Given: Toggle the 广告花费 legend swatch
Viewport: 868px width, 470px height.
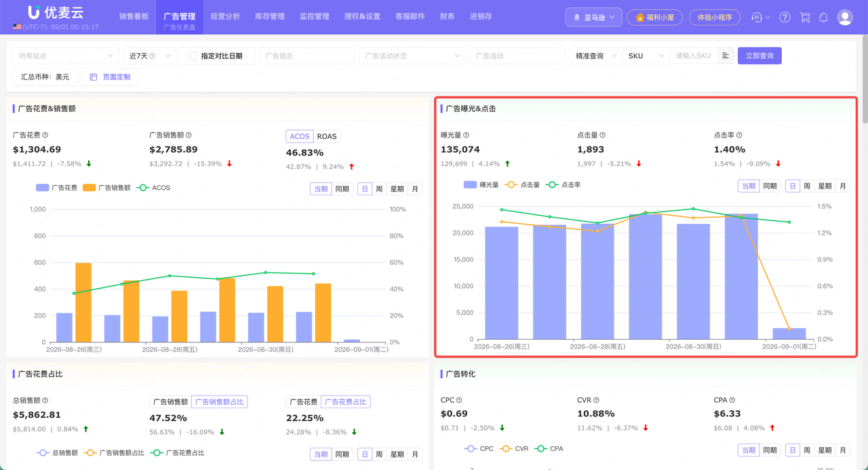Looking at the screenshot, I should point(43,188).
